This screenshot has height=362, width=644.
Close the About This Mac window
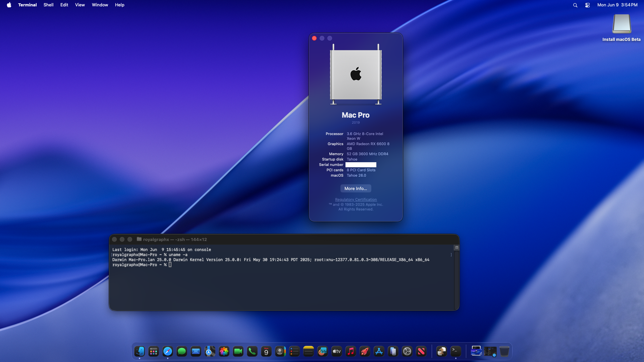click(314, 38)
